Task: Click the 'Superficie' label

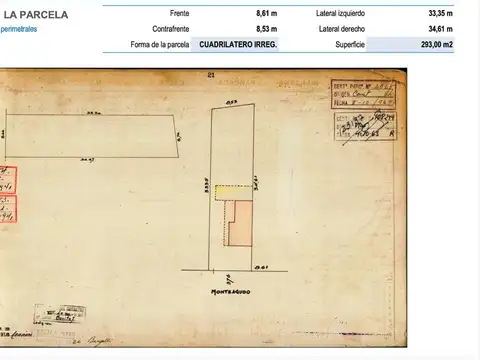Action: 350,44
